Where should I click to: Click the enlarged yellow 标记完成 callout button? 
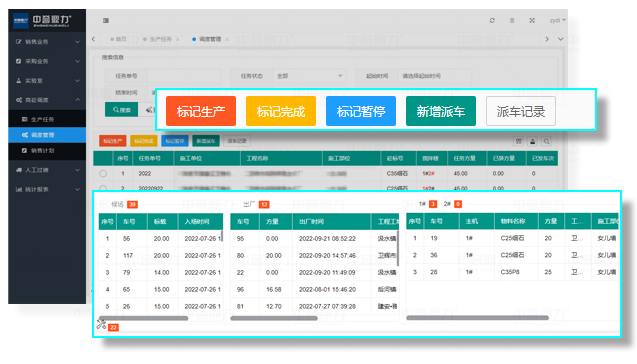coord(281,111)
